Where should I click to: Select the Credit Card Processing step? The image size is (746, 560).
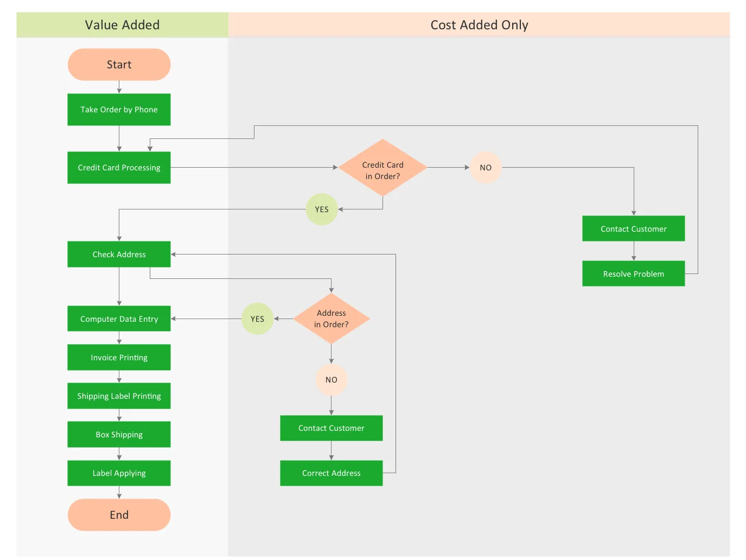coord(119,168)
